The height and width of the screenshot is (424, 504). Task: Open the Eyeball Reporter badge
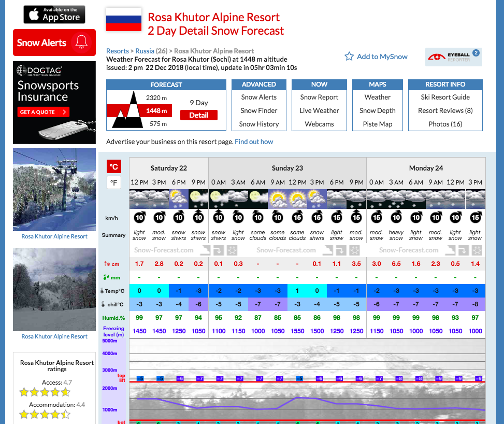[x=454, y=57]
